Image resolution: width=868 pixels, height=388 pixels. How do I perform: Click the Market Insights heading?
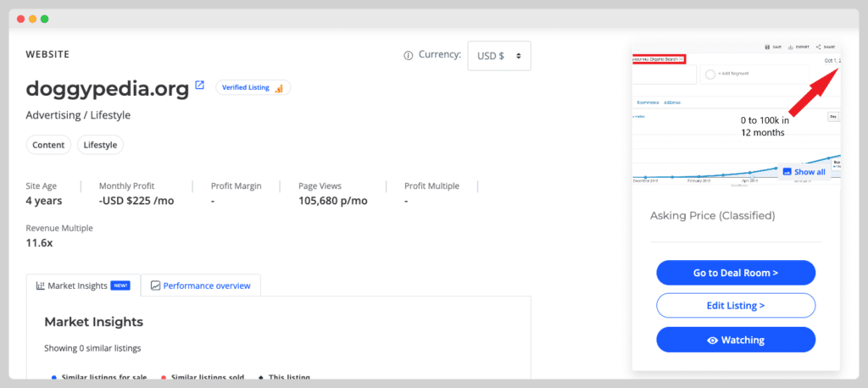pos(93,322)
